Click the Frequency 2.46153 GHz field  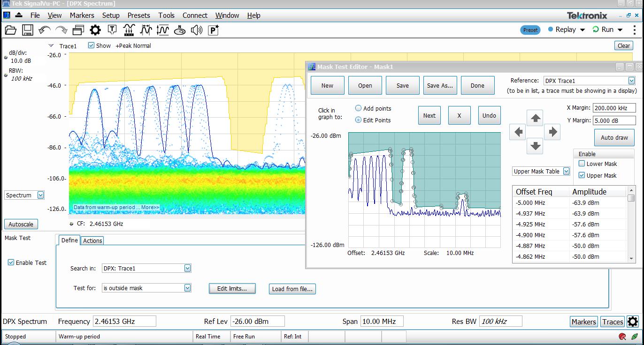click(124, 321)
